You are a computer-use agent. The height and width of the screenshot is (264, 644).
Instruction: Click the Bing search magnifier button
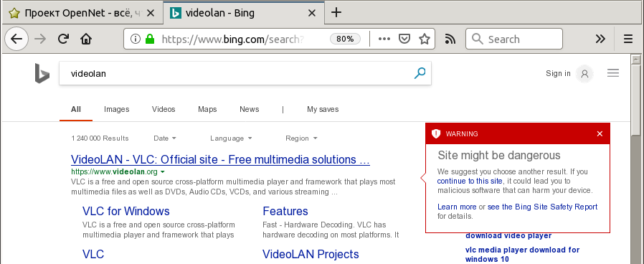point(420,73)
